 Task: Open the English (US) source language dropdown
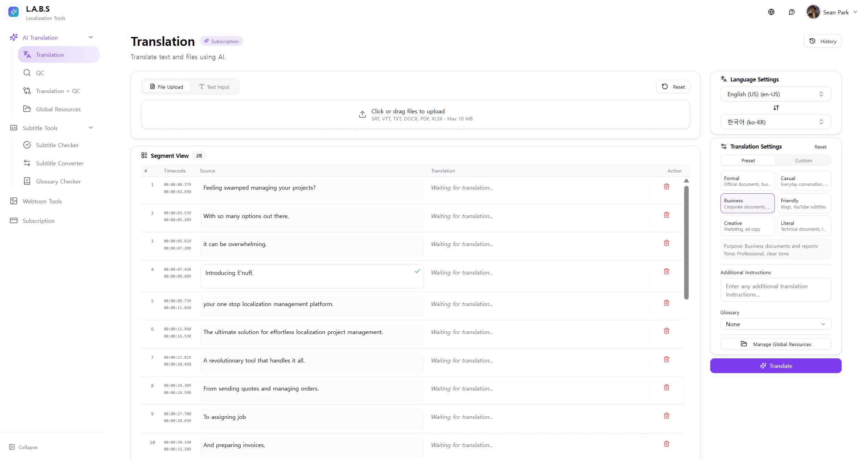(775, 94)
